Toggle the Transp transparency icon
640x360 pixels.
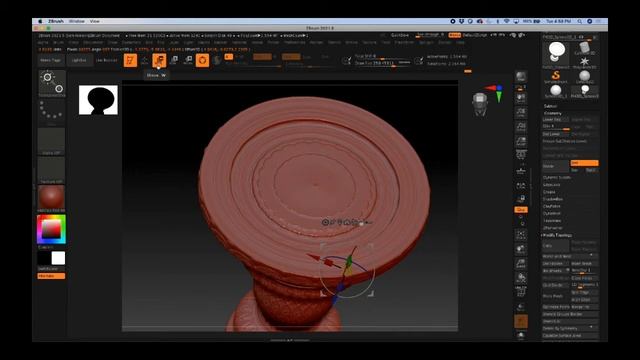point(521,307)
